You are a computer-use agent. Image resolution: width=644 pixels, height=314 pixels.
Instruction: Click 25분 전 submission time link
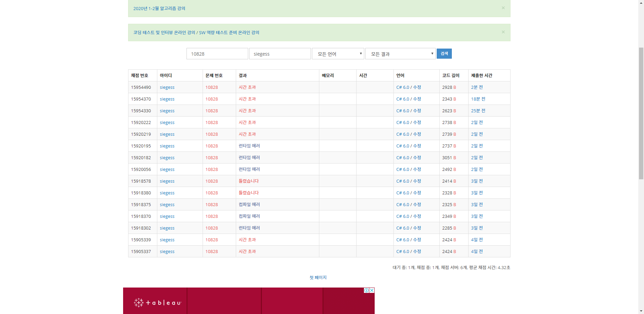(478, 111)
